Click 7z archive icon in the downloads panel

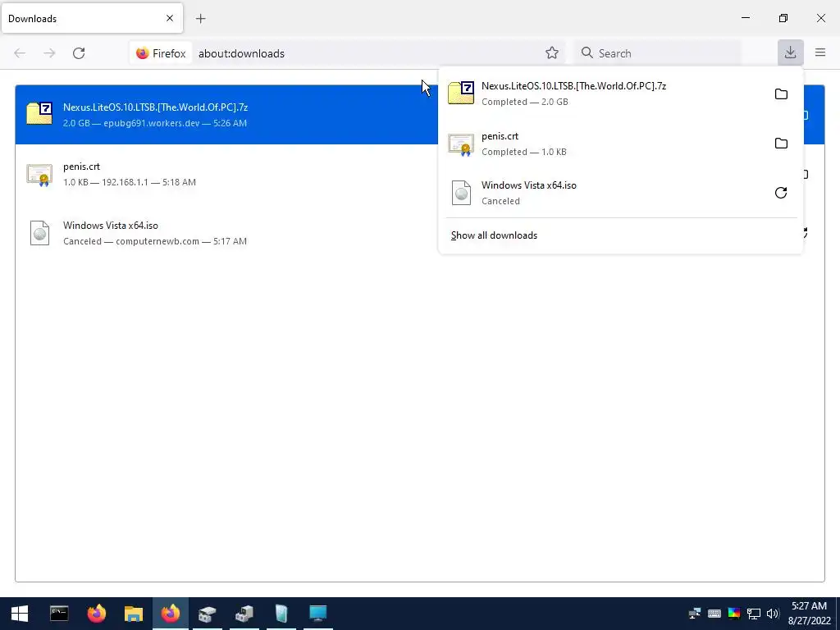[461, 94]
